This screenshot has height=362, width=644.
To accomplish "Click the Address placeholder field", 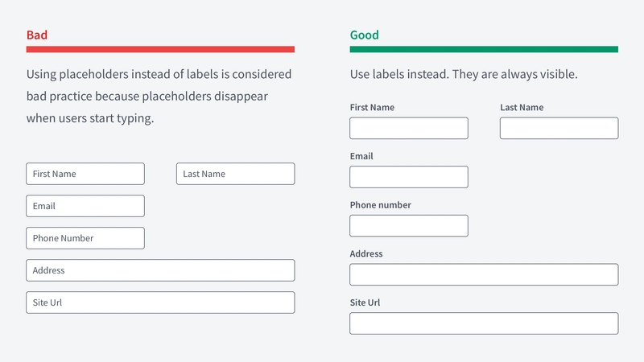I will point(160,270).
